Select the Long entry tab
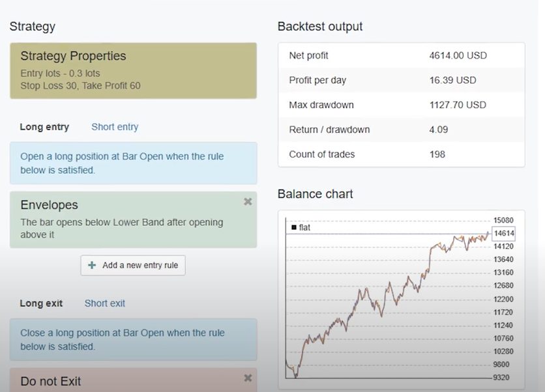Screen dimensions: 545x392 [x=44, y=127]
